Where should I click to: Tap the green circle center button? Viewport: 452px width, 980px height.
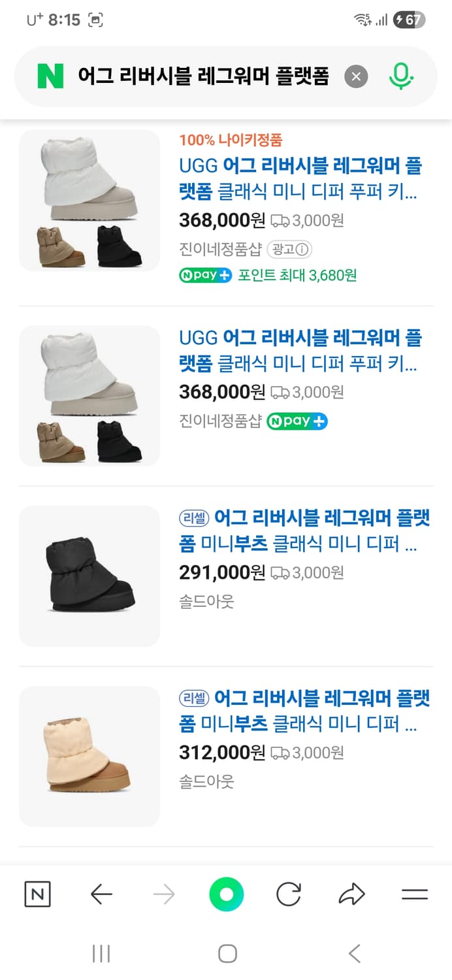pyautogui.click(x=226, y=894)
